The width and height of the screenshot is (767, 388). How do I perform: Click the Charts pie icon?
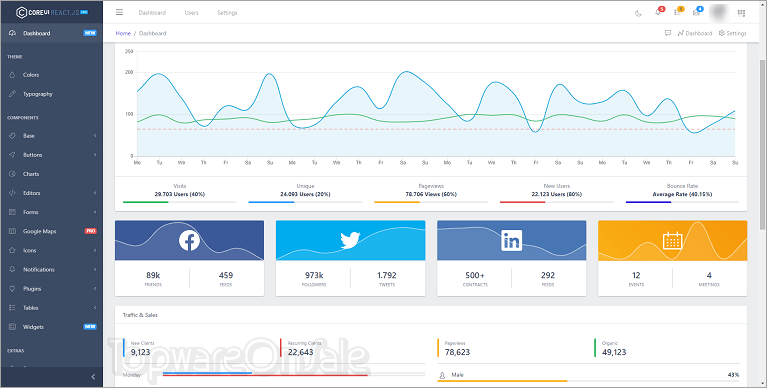point(12,174)
